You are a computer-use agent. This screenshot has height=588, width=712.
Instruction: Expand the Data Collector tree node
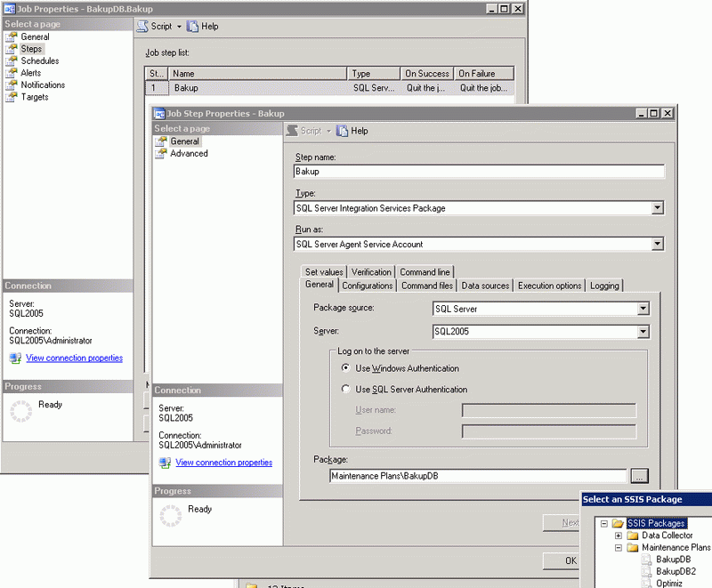click(x=619, y=536)
